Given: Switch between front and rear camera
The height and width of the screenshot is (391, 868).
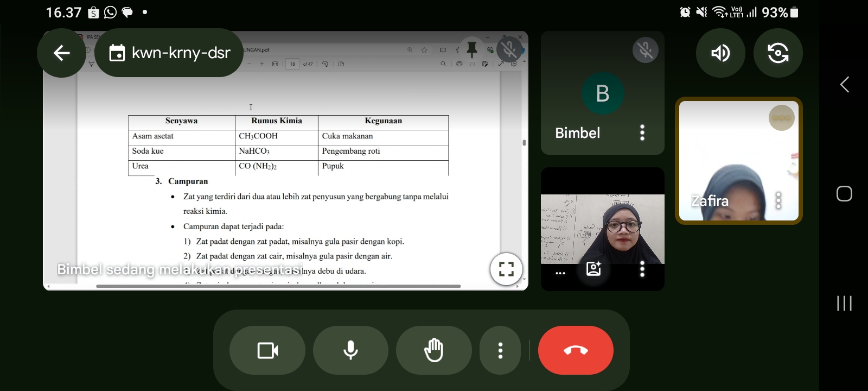Looking at the screenshot, I should pyautogui.click(x=778, y=53).
